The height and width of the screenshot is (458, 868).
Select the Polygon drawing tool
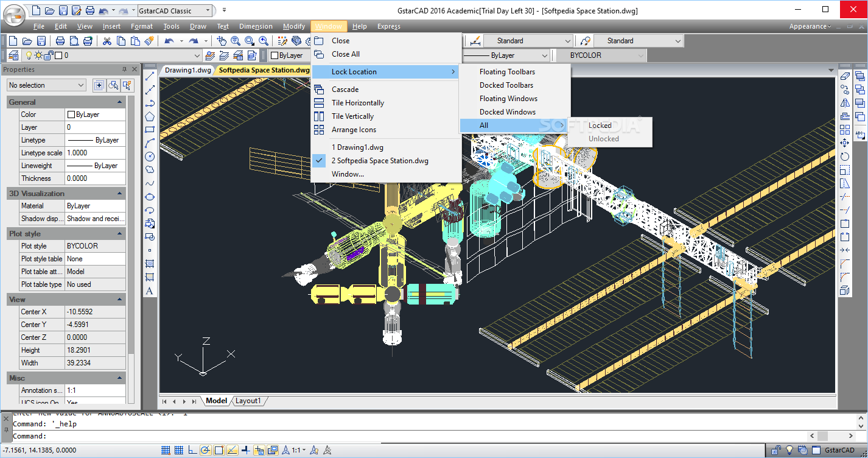click(150, 116)
